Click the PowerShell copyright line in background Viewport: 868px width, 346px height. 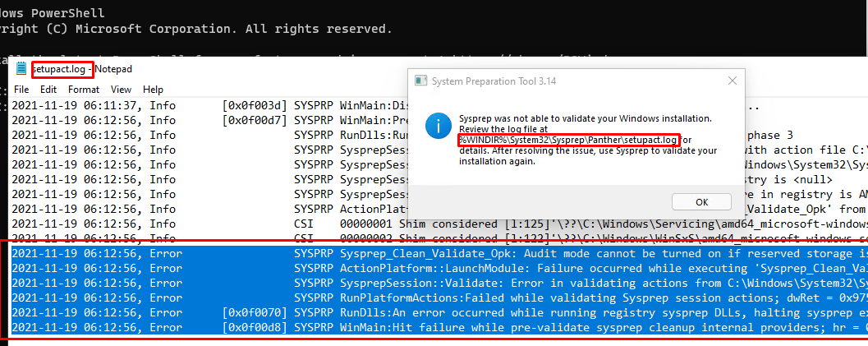[x=196, y=29]
